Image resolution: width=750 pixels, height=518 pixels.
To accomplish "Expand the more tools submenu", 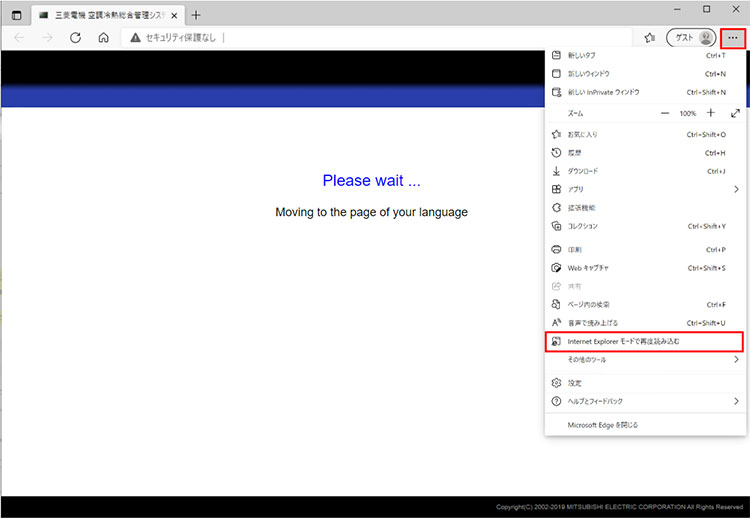I will coord(645,360).
